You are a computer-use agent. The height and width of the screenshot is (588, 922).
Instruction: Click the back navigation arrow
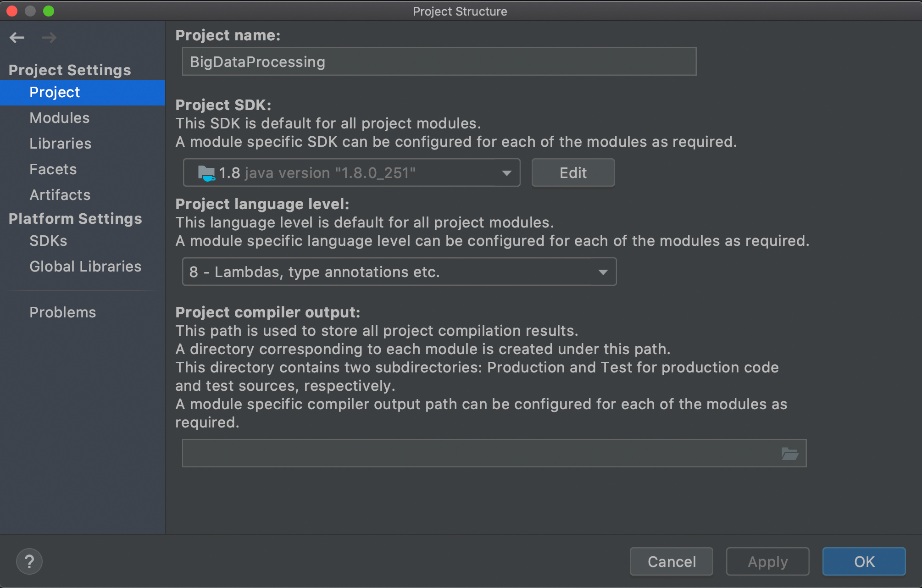(17, 38)
